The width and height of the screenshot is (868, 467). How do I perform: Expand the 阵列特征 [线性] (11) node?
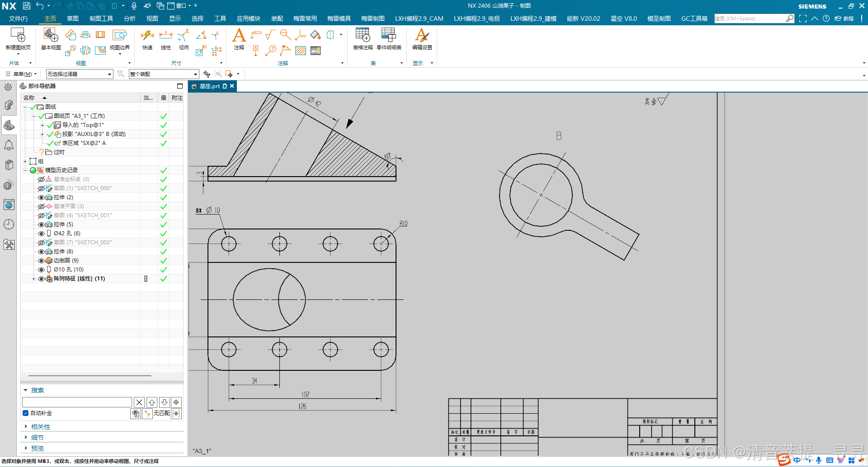click(x=33, y=279)
